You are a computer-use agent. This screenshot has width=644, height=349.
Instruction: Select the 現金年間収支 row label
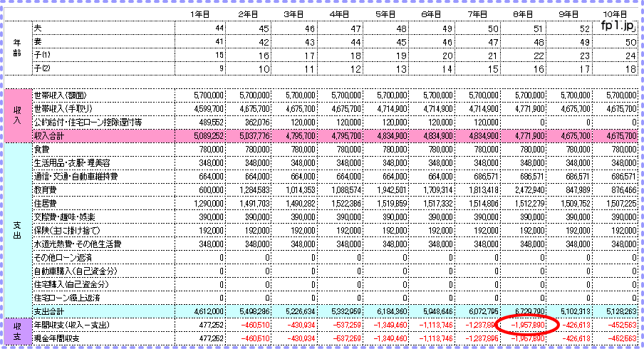[x=57, y=336]
